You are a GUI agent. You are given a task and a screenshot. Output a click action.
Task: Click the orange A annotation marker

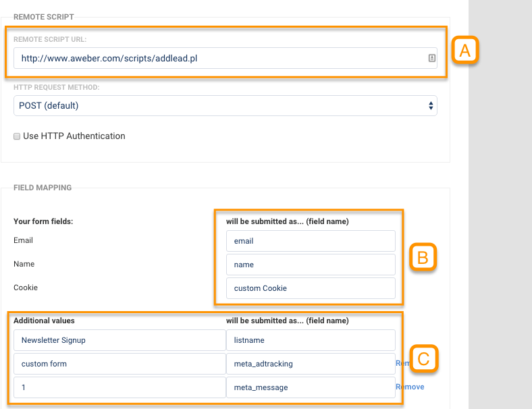click(x=464, y=51)
